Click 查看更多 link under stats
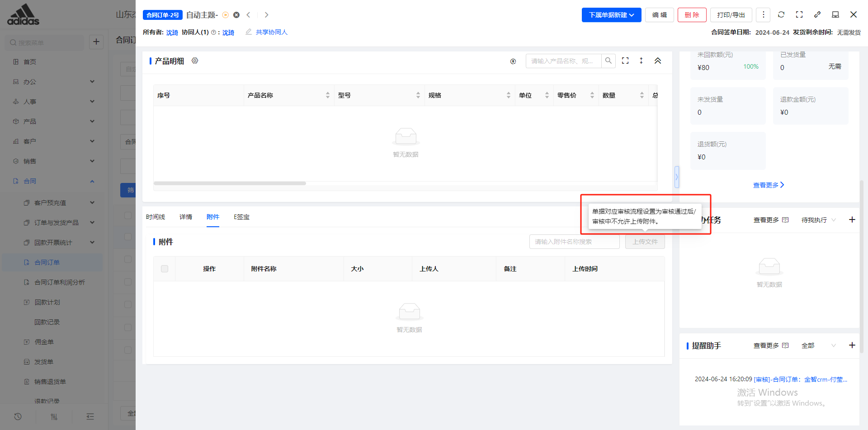868x430 pixels. pyautogui.click(x=769, y=185)
